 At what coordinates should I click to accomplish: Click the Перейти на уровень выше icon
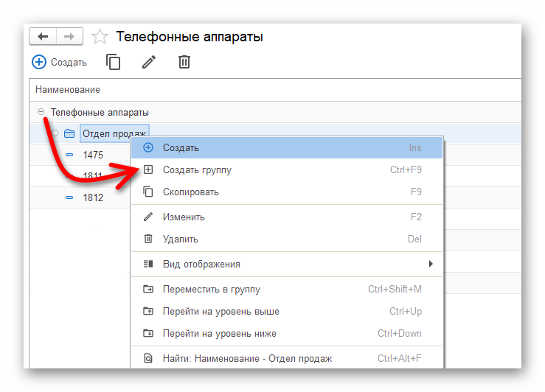tap(148, 311)
